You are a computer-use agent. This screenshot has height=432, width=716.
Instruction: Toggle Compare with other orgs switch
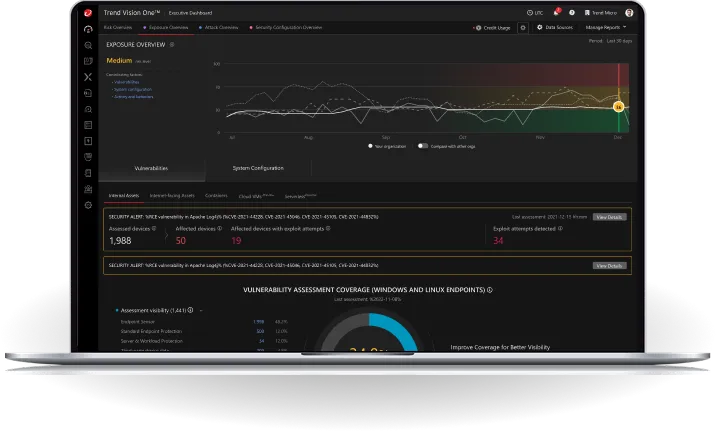(x=423, y=146)
